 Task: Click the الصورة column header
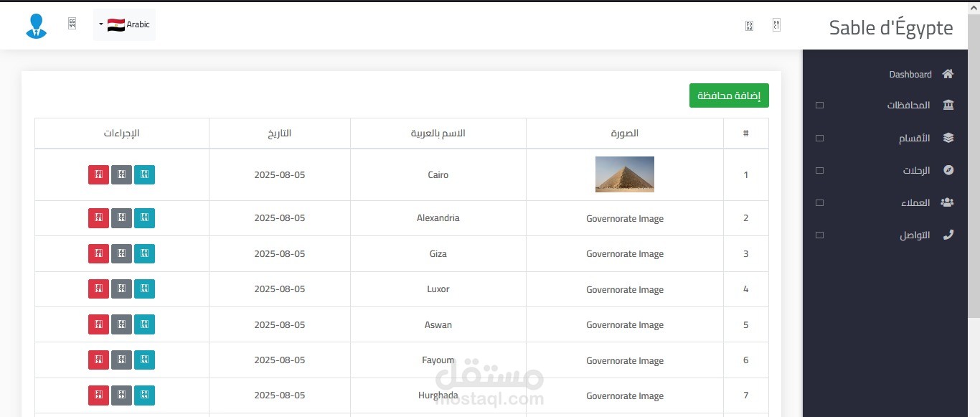pyautogui.click(x=625, y=133)
